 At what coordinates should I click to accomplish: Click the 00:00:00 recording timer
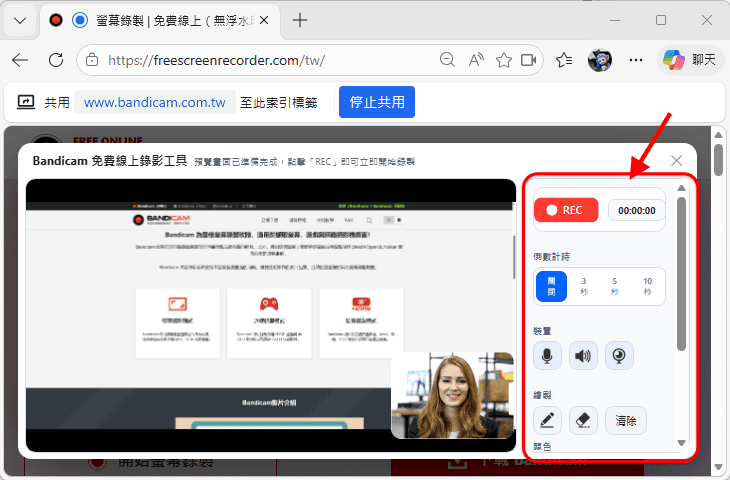point(636,210)
